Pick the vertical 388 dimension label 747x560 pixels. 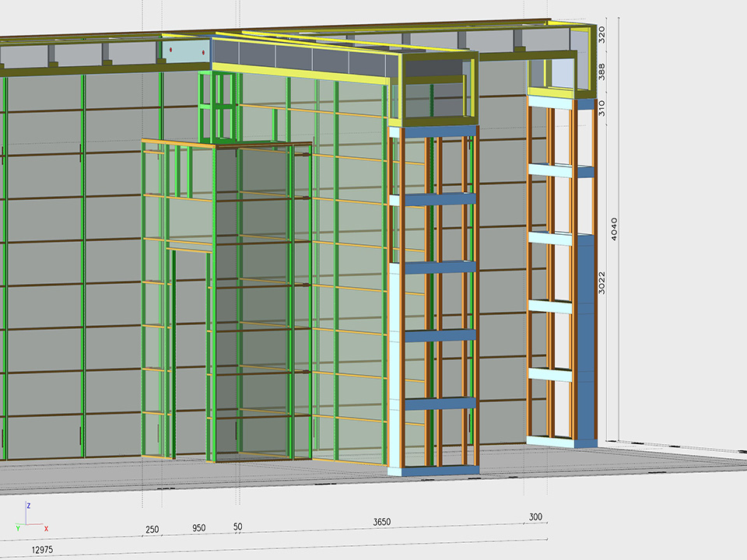(601, 74)
